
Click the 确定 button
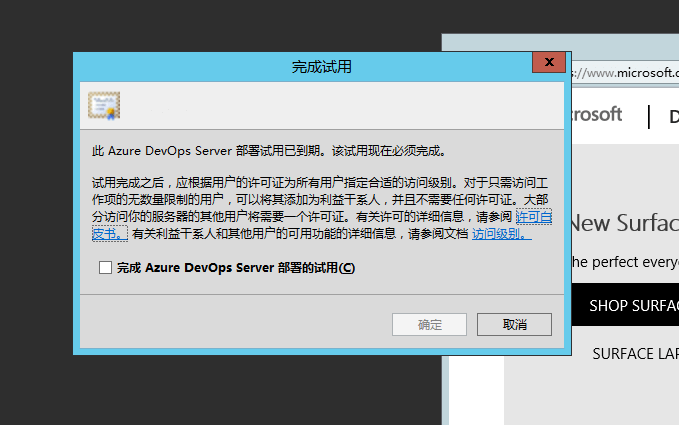pos(429,325)
